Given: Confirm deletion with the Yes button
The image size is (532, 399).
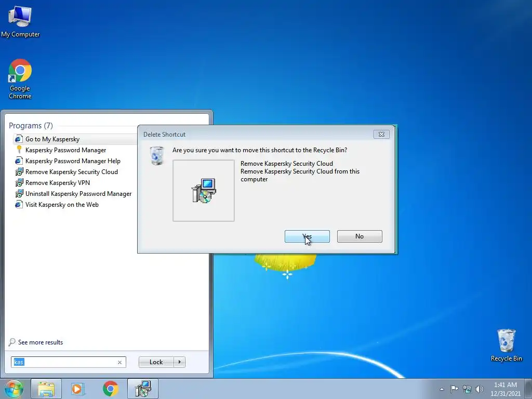Looking at the screenshot, I should tap(307, 236).
